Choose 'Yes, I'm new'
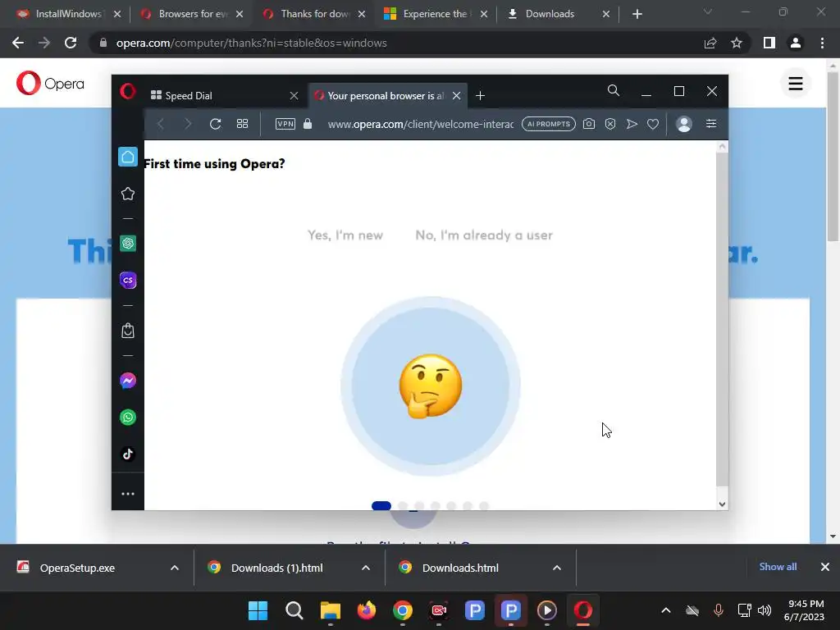Screen dimensions: 840x630 tap(345, 235)
